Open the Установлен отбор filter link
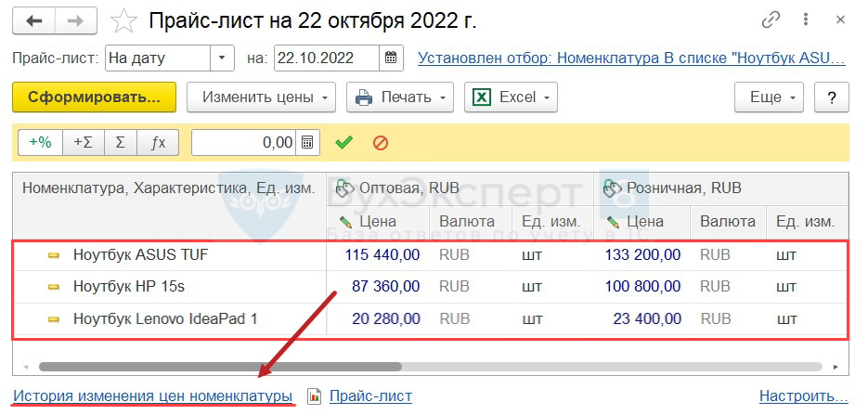The height and width of the screenshot is (415, 868). click(x=631, y=58)
